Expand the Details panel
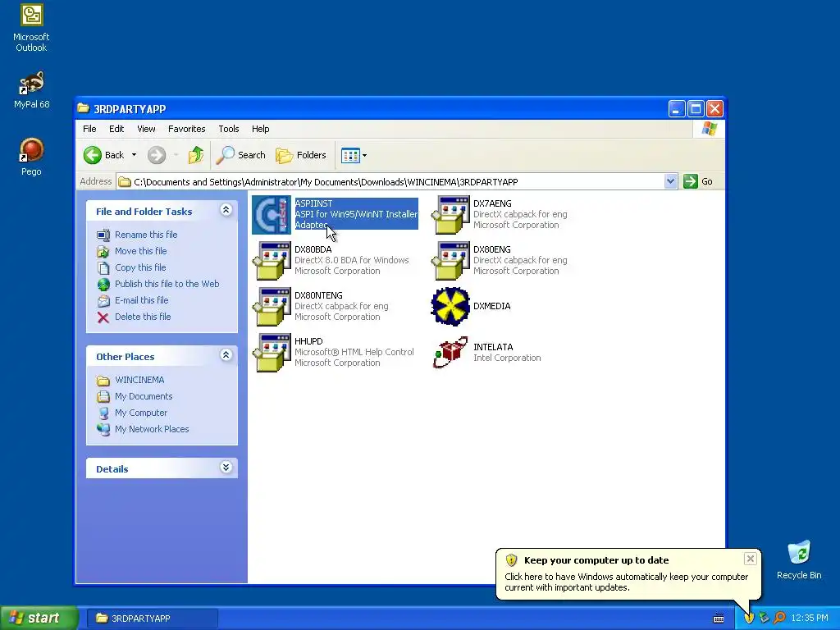 226,468
